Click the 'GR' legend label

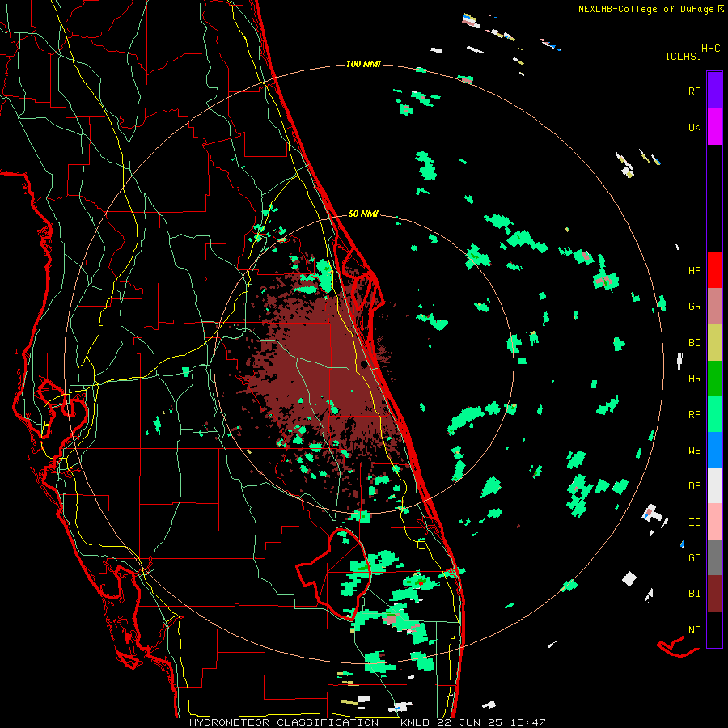694,307
